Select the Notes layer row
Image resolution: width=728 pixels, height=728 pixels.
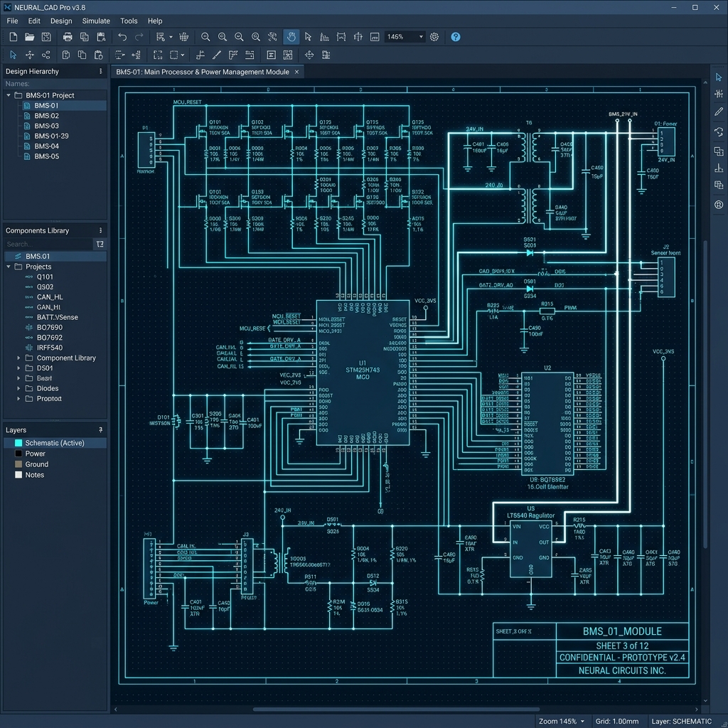[55, 475]
